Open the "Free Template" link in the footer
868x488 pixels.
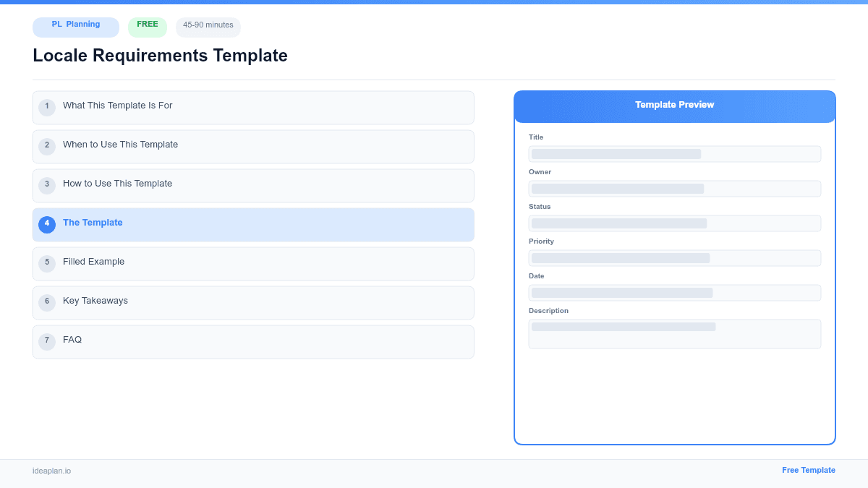(x=809, y=470)
